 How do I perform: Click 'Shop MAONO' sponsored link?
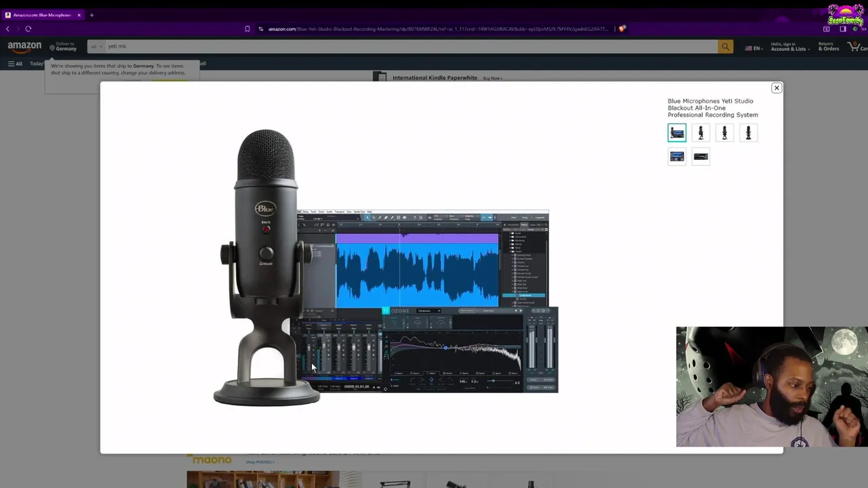pyautogui.click(x=260, y=462)
